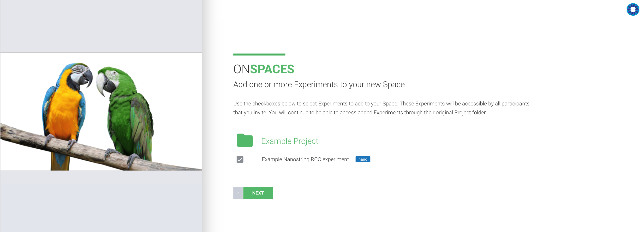Uncheck the Example Nanostring RCC experiment checkbox

240,159
